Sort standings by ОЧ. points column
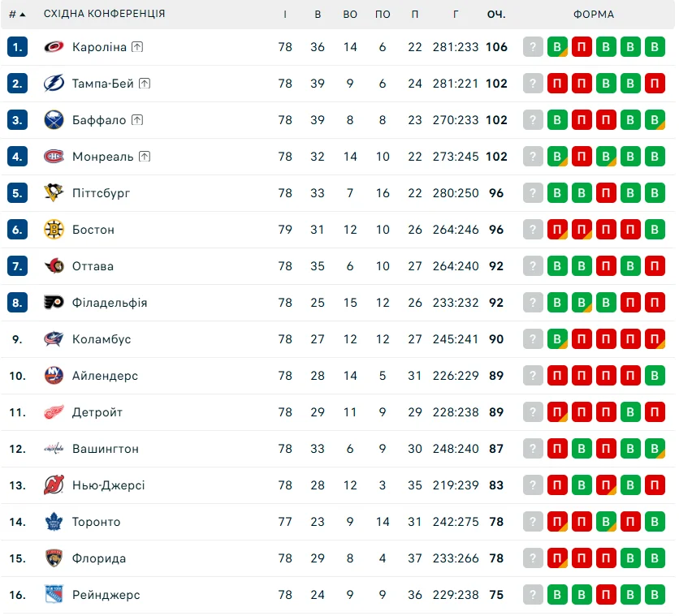Viewport: 679px width, 616px height. click(x=496, y=15)
